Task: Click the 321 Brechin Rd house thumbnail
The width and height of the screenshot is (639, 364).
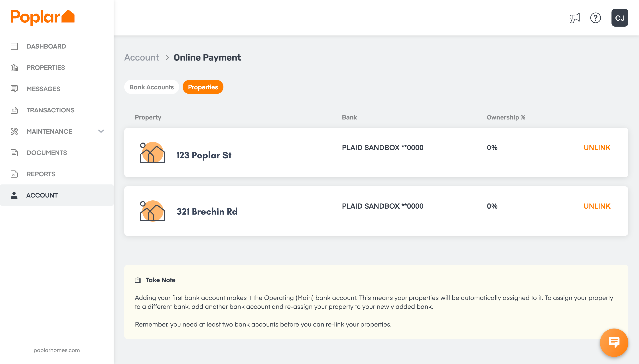Action: tap(152, 211)
